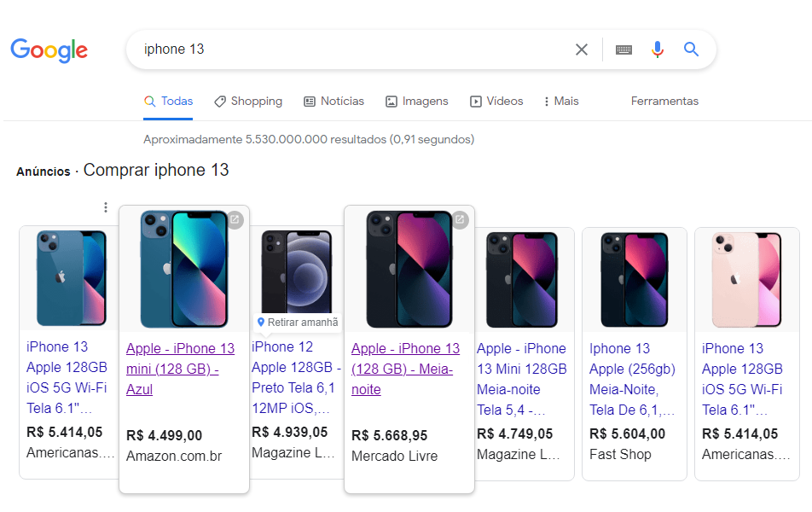812x512 pixels.
Task: Click the Fast Shop iPhone 13 image
Action: [x=634, y=279]
